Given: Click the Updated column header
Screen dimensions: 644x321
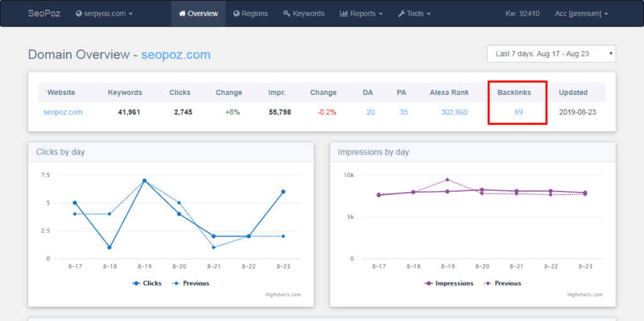Looking at the screenshot, I should click(573, 93).
